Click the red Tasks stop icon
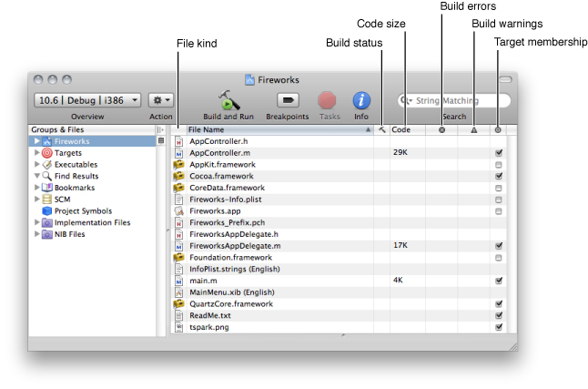The image size is (588, 389). coord(328,100)
